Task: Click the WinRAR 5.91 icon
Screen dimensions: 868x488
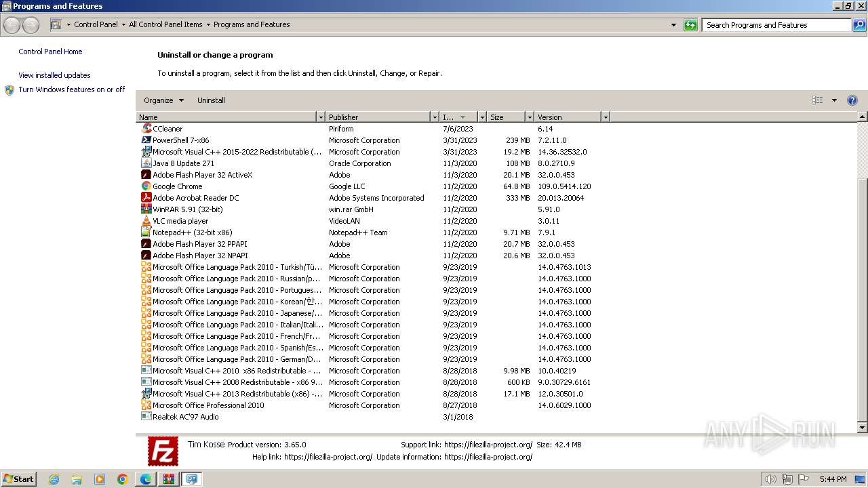Action: tap(146, 209)
